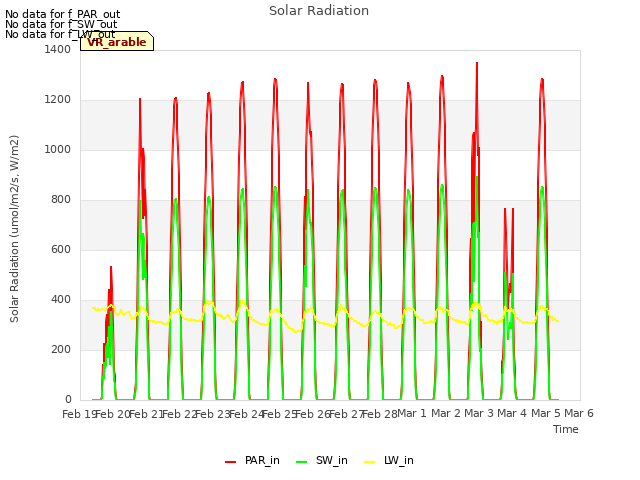640x480 pixels.
Task: Click the Solar Radiation chart title
Action: point(319,11)
